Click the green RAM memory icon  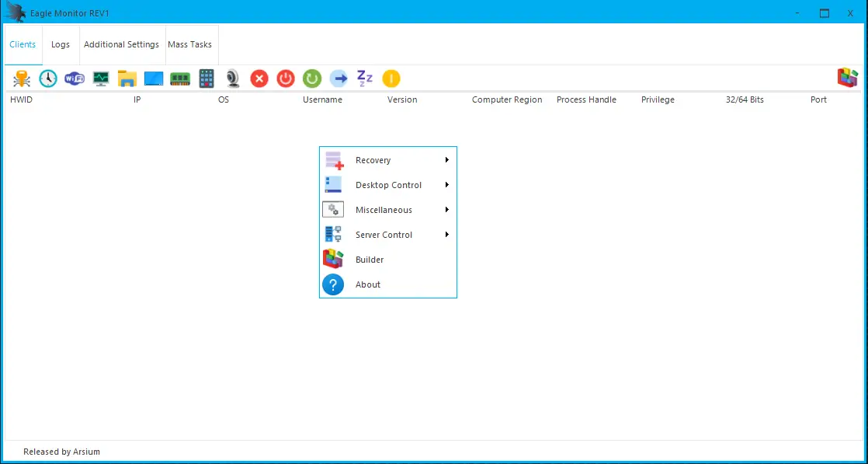(180, 78)
